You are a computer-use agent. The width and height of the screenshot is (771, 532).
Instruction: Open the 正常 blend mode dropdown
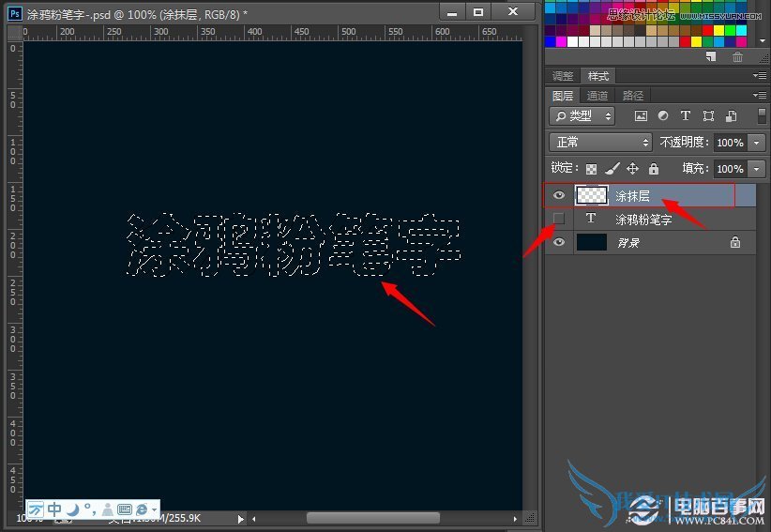coord(600,143)
